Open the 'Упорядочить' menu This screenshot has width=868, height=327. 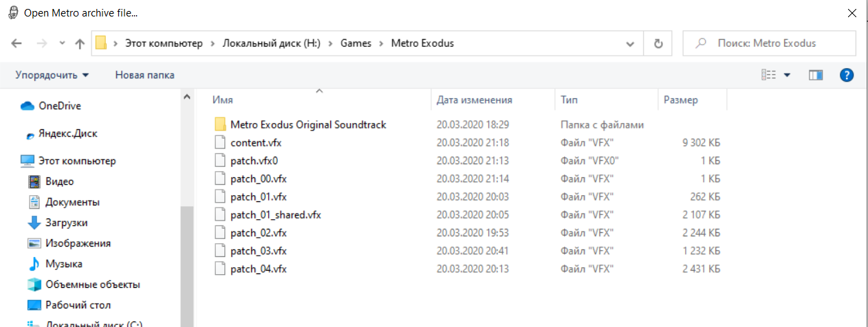(52, 74)
